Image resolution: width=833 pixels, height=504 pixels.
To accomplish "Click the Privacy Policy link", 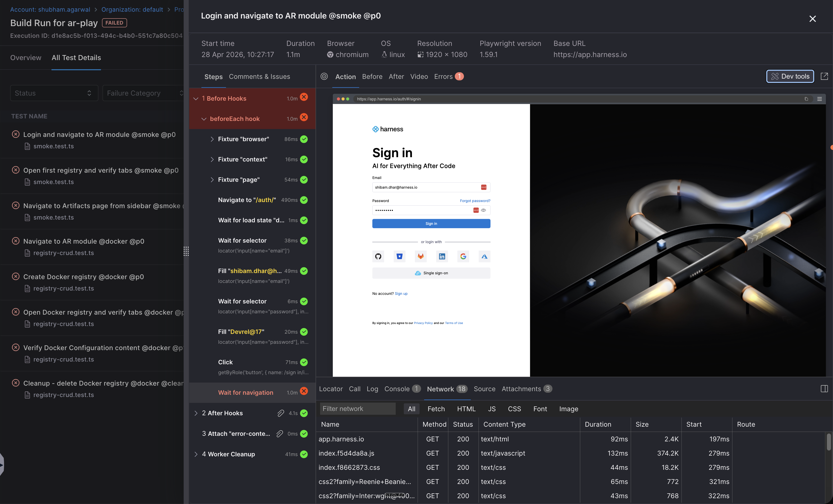I will [423, 323].
